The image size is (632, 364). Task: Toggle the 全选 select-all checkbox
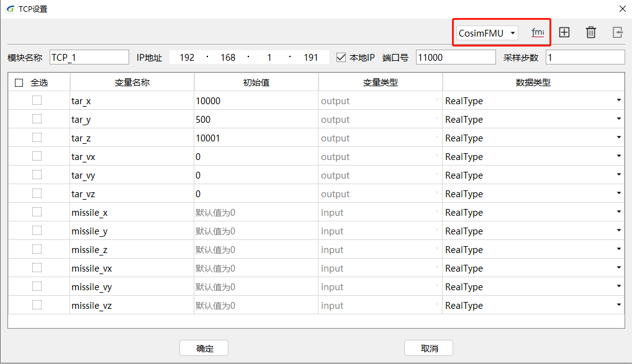[x=19, y=81]
